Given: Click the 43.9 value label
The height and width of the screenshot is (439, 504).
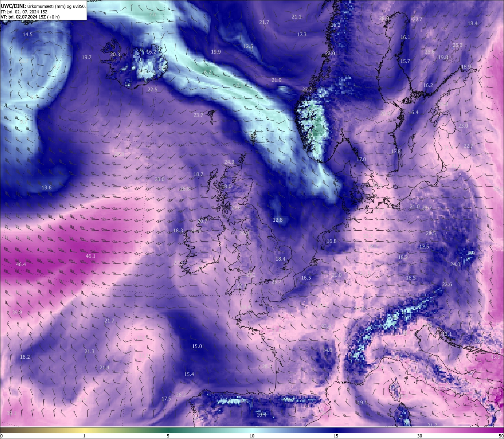Looking at the screenshot, I should pyautogui.click(x=495, y=357).
